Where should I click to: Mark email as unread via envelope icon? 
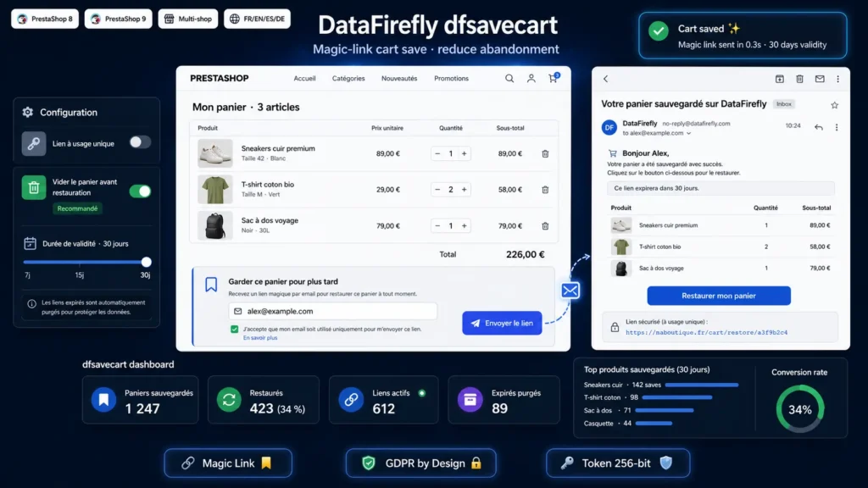tap(820, 79)
